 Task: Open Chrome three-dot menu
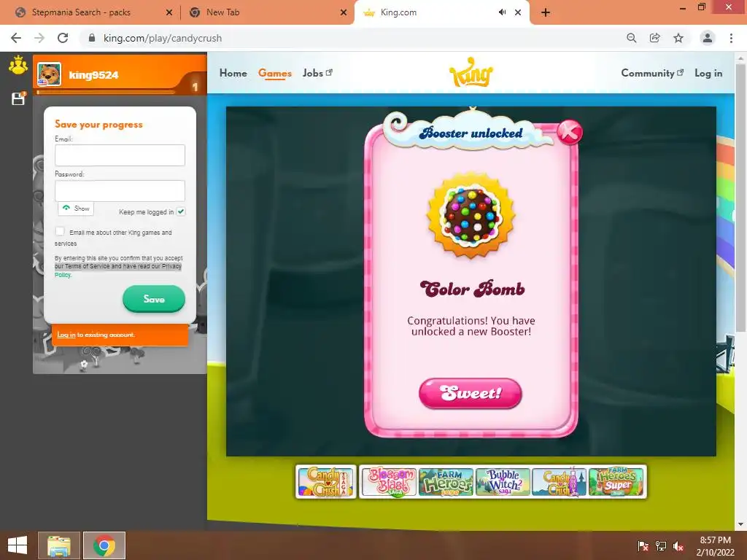731,38
